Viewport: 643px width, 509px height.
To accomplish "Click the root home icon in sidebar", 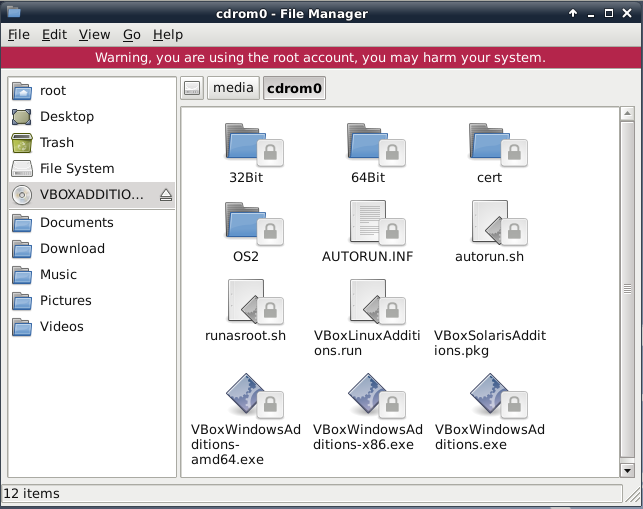I will coord(22,91).
